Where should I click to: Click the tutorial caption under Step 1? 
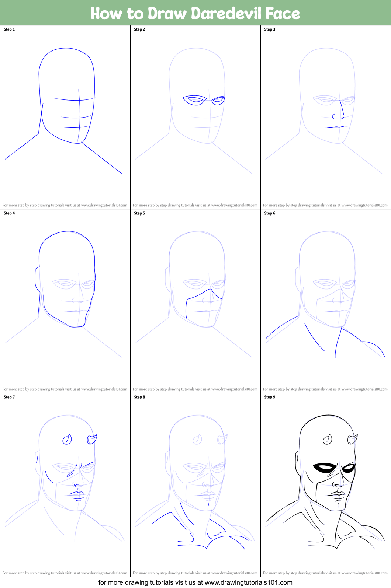[x=65, y=205]
